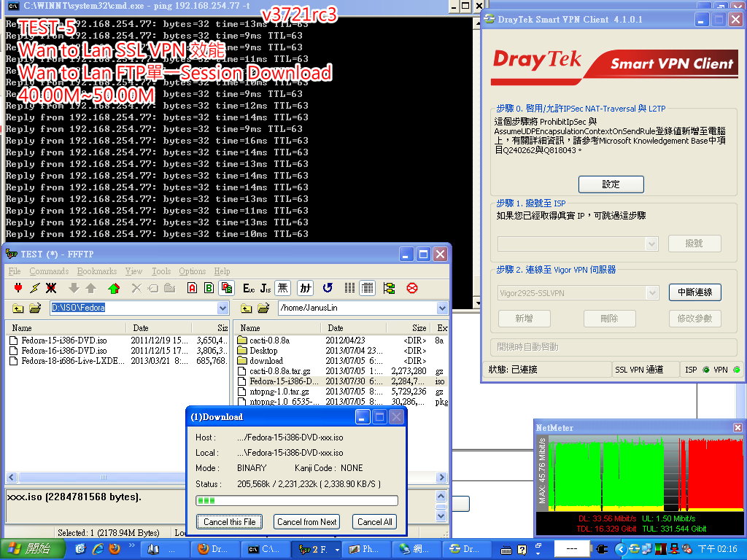This screenshot has width=747, height=560.
Task: Click the Disconnect icon in FFFTP toolbar
Action: [51, 288]
